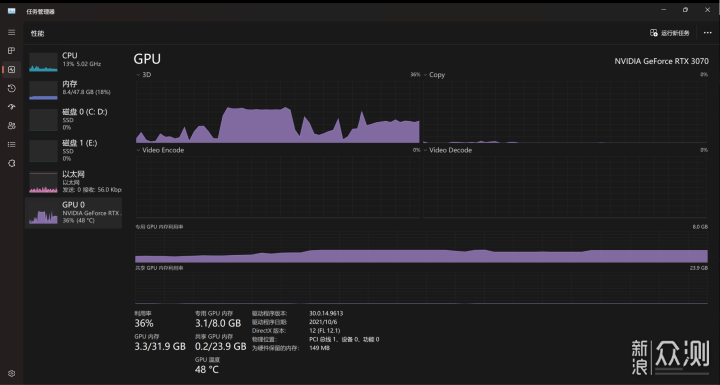Click the shared GPU memory usage graph
The height and width of the screenshot is (385, 720).
click(422, 288)
